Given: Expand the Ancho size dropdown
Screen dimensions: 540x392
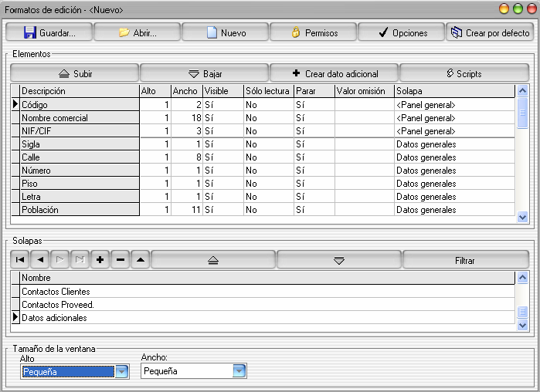Looking at the screenshot, I should pyautogui.click(x=239, y=372).
